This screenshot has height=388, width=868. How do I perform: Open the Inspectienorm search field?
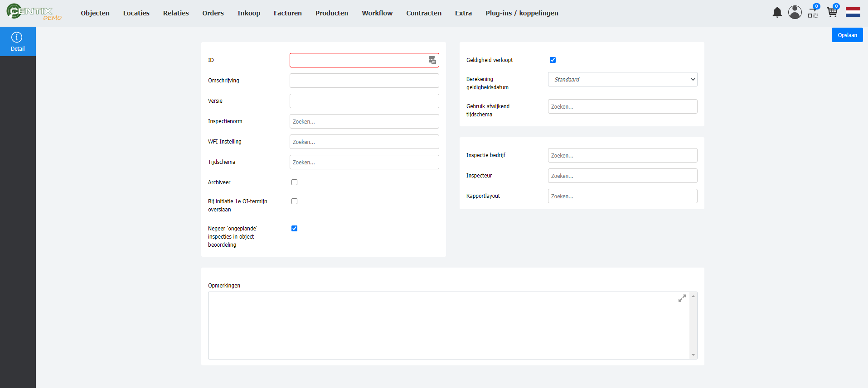tap(364, 121)
